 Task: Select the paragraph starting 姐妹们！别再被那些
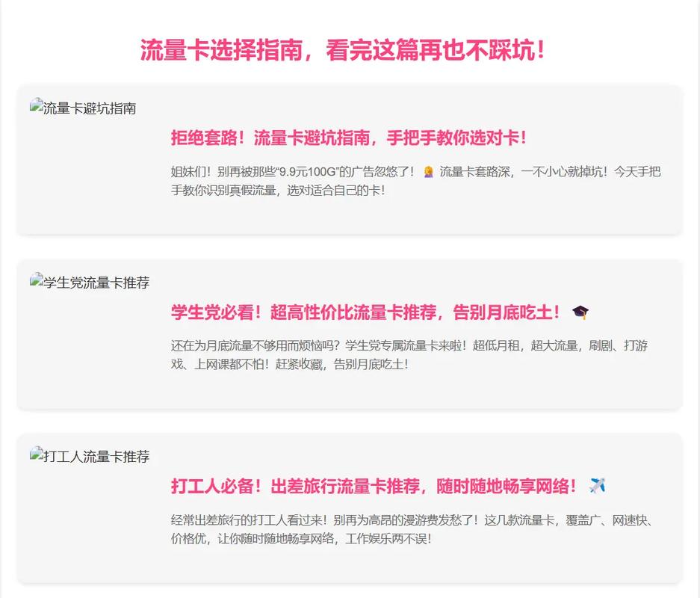pos(415,181)
